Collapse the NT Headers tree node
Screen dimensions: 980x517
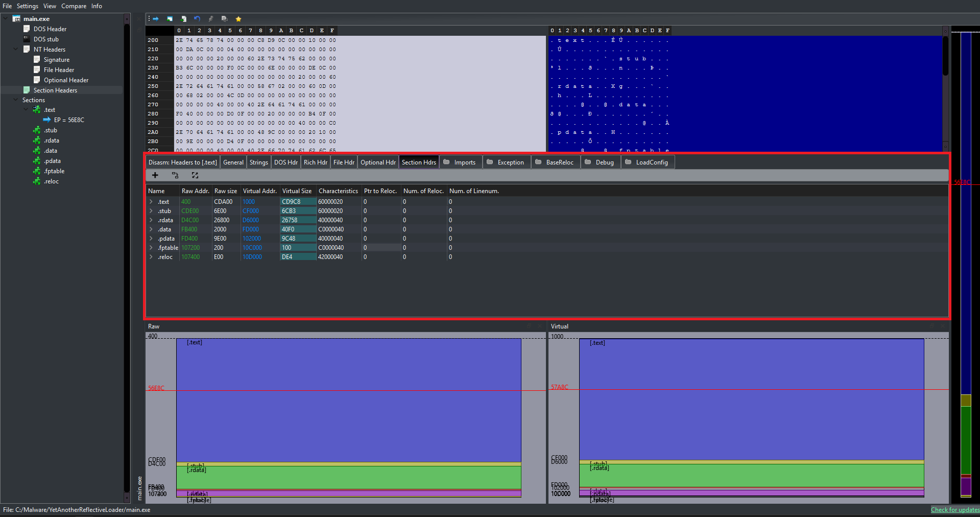click(x=16, y=50)
